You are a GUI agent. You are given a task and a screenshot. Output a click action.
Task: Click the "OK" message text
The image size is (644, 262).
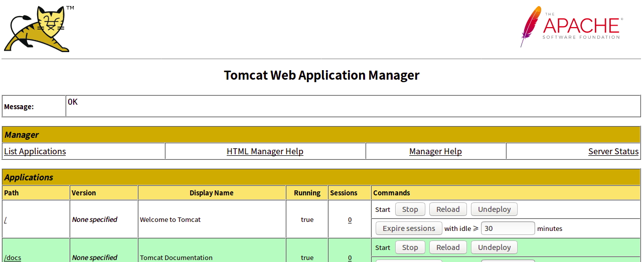tap(73, 102)
